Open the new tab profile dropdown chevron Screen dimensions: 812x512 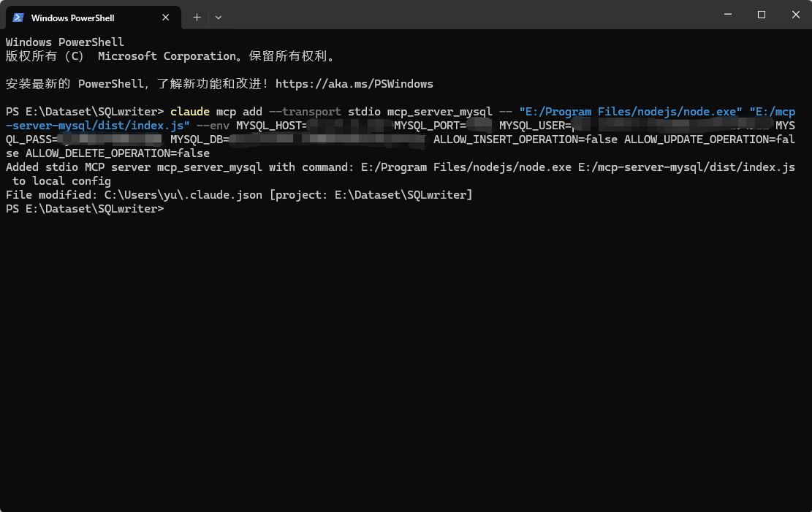click(217, 17)
